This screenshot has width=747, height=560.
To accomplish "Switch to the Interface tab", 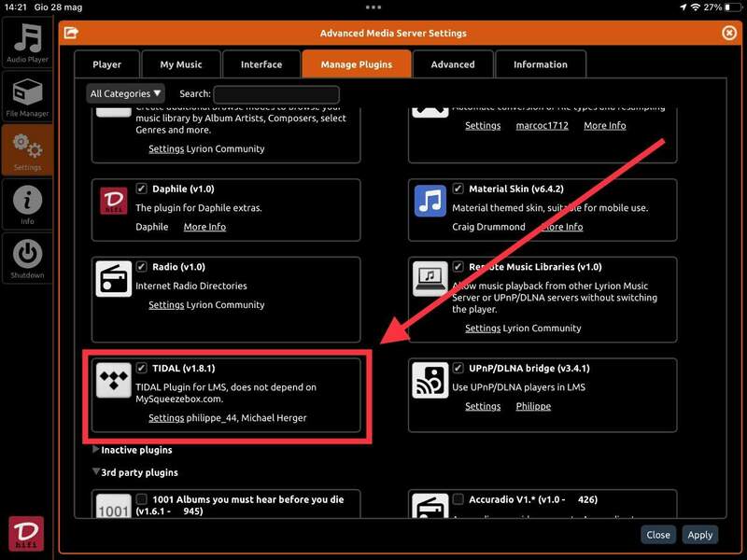I will pyautogui.click(x=261, y=64).
